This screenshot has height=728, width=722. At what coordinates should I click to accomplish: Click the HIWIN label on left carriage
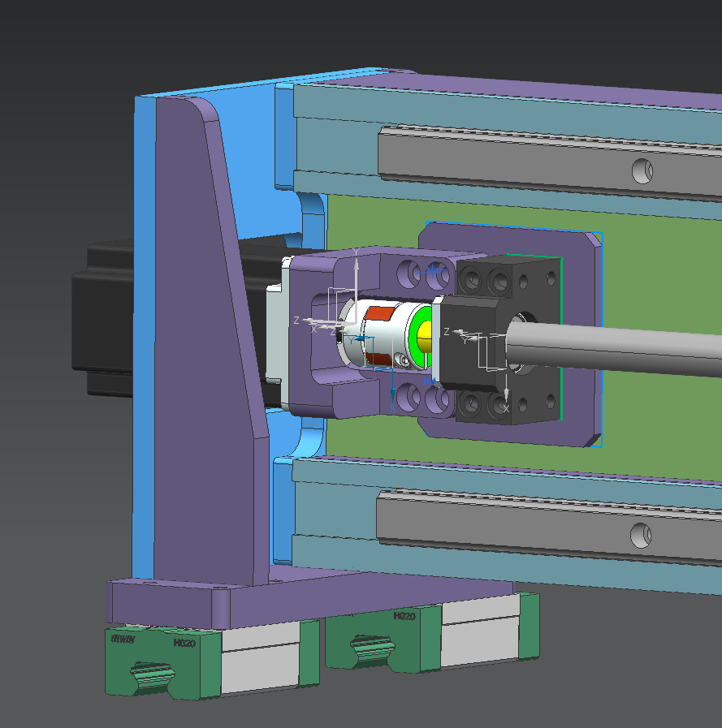tap(123, 640)
